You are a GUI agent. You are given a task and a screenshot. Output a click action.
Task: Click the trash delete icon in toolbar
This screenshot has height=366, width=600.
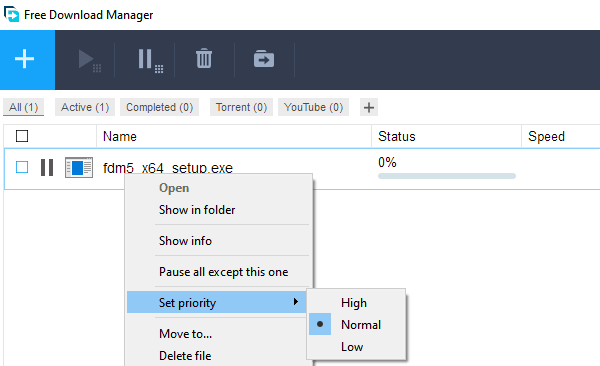point(204,58)
